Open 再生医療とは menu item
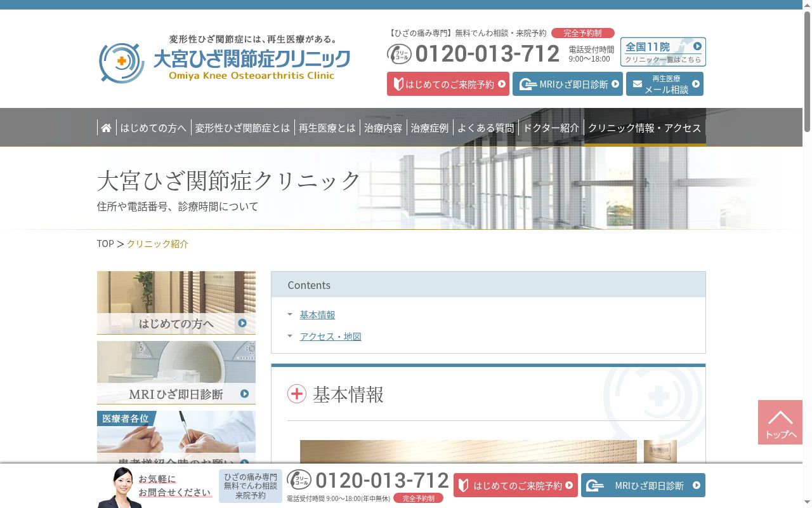 (327, 128)
